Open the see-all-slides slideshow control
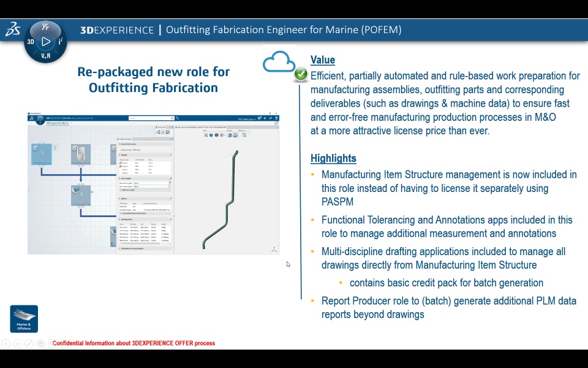Screen dimensions: 588x368 click(40, 343)
